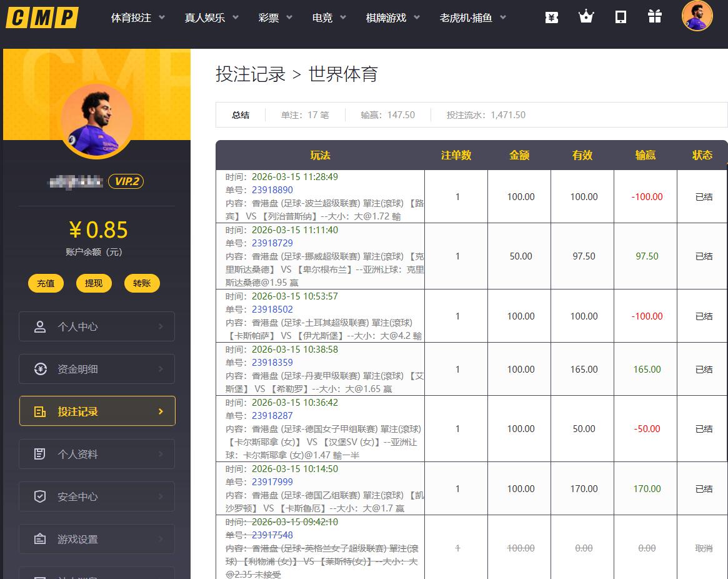This screenshot has width=728, height=579.
Task: Open the 老虎机·捕鱼 dropdown menu
Action: (x=472, y=18)
